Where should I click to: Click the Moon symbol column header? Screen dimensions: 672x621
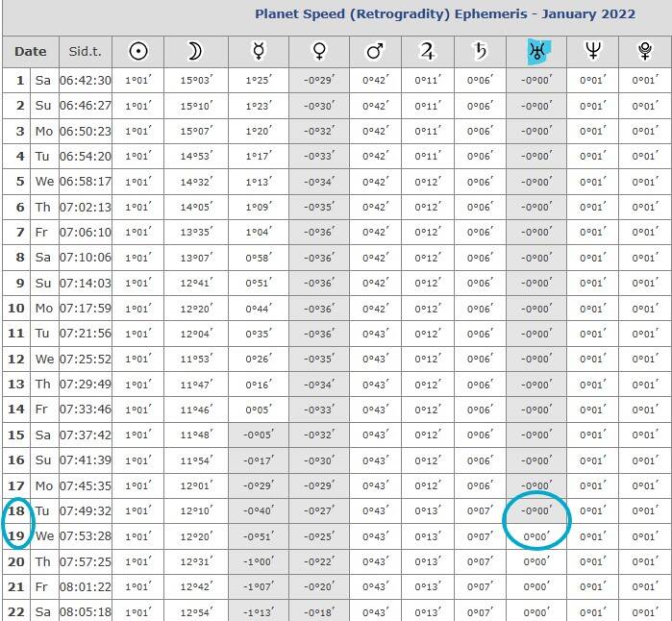195,51
